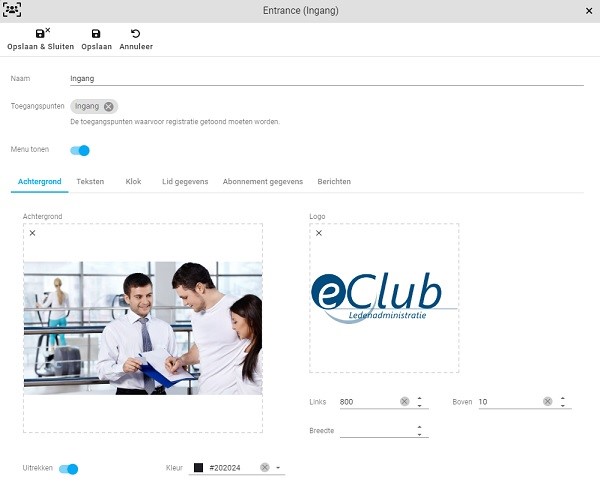Remove the Achtergrond background image
Viewport: 600px width, 498px height.
pyautogui.click(x=33, y=233)
